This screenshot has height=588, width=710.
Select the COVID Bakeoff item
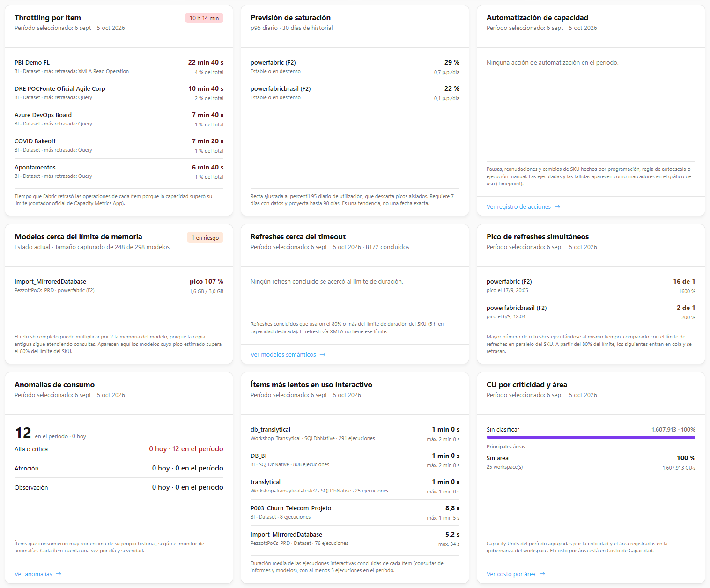coord(119,146)
